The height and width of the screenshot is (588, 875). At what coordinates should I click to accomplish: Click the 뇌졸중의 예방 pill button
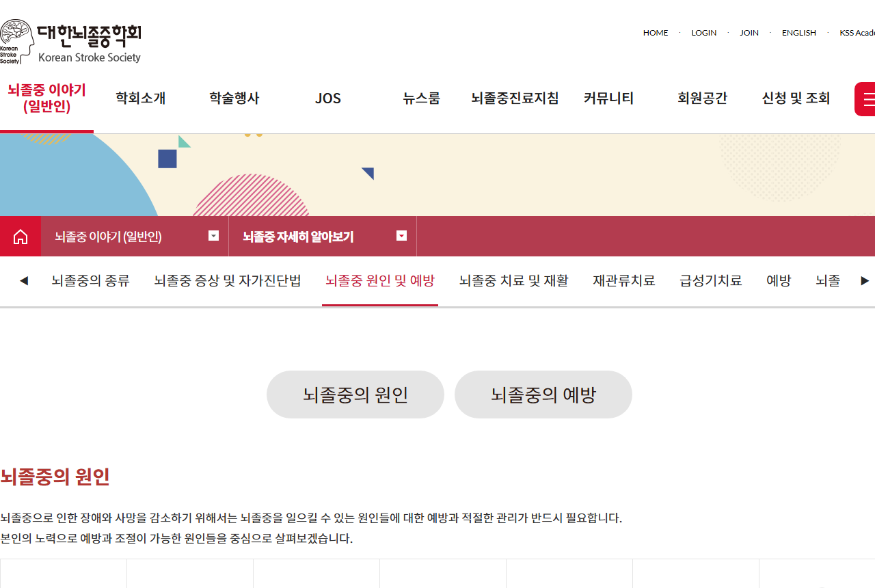click(x=543, y=395)
